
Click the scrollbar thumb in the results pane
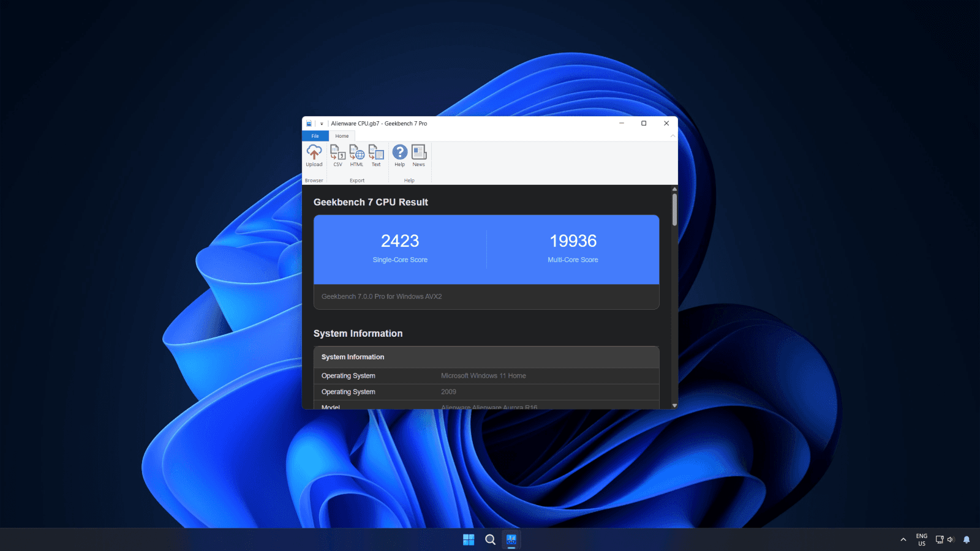pyautogui.click(x=674, y=210)
